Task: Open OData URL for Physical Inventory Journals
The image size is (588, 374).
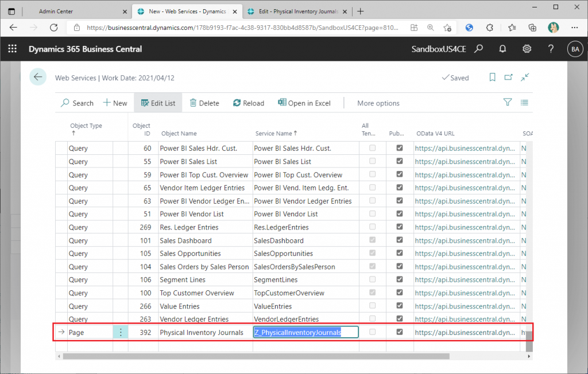Action: [465, 332]
